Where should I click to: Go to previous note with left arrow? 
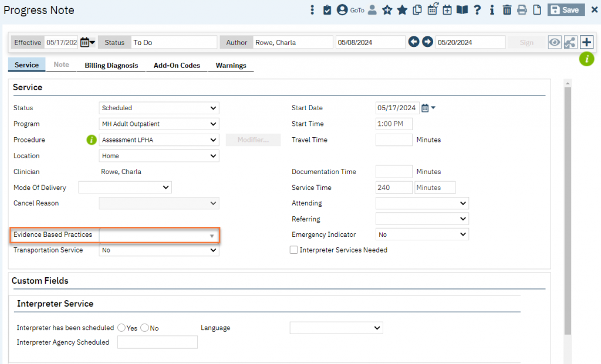(x=414, y=42)
